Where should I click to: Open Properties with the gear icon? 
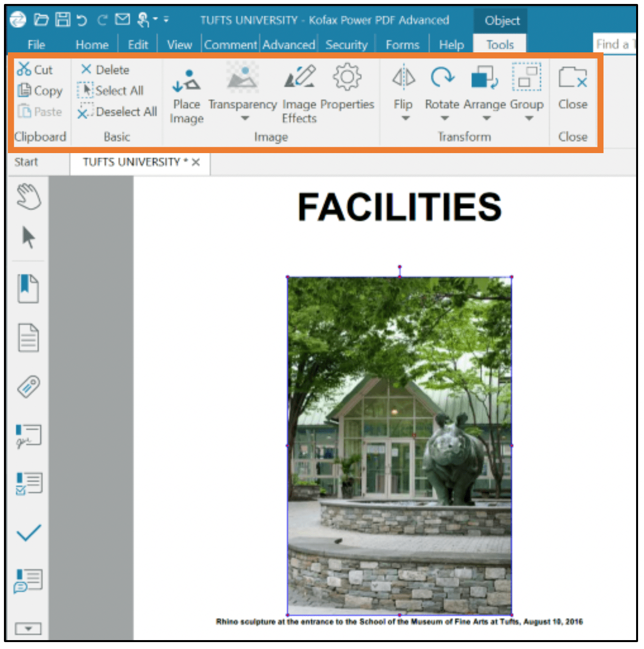[347, 77]
